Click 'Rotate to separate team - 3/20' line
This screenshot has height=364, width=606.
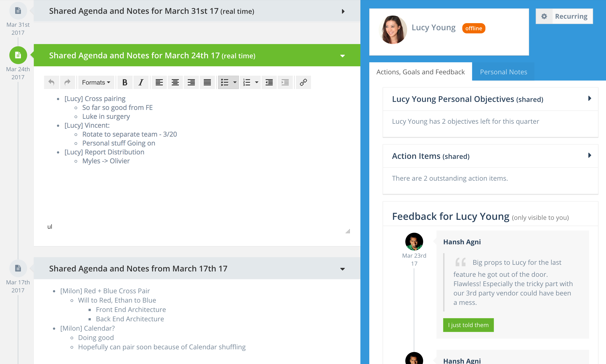[x=129, y=134]
